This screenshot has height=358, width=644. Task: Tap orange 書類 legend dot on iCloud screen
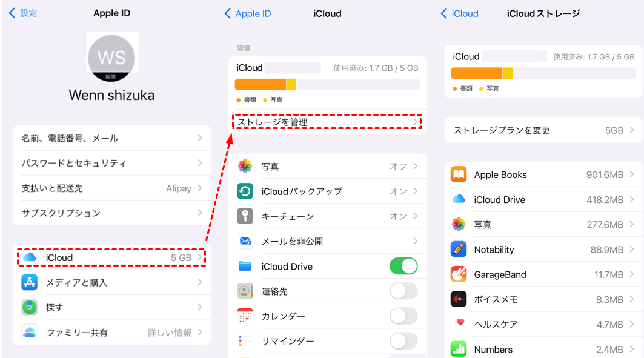pyautogui.click(x=239, y=100)
